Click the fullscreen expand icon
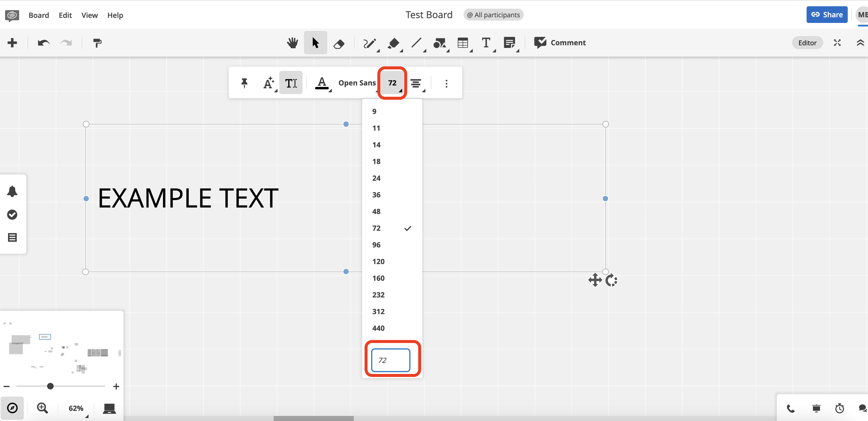The width and height of the screenshot is (868, 421). tap(837, 43)
